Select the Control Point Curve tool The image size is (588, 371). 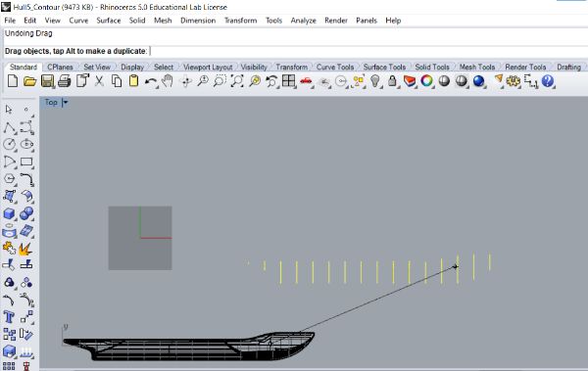point(26,127)
